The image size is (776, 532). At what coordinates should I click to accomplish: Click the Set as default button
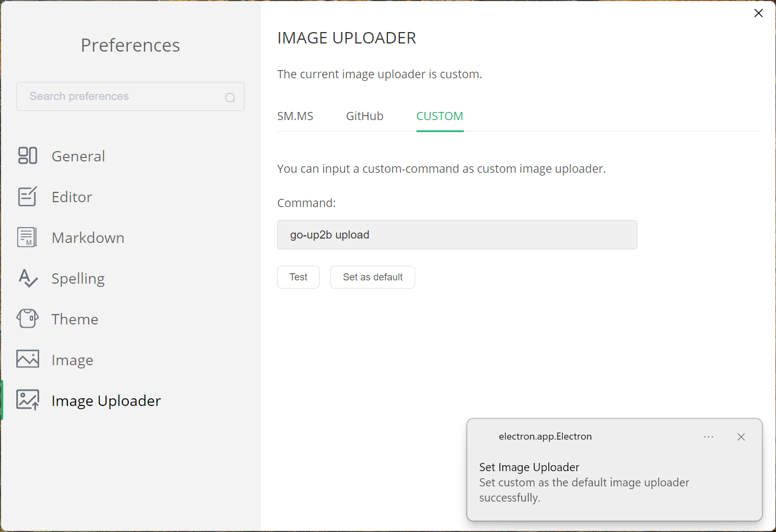(372, 277)
